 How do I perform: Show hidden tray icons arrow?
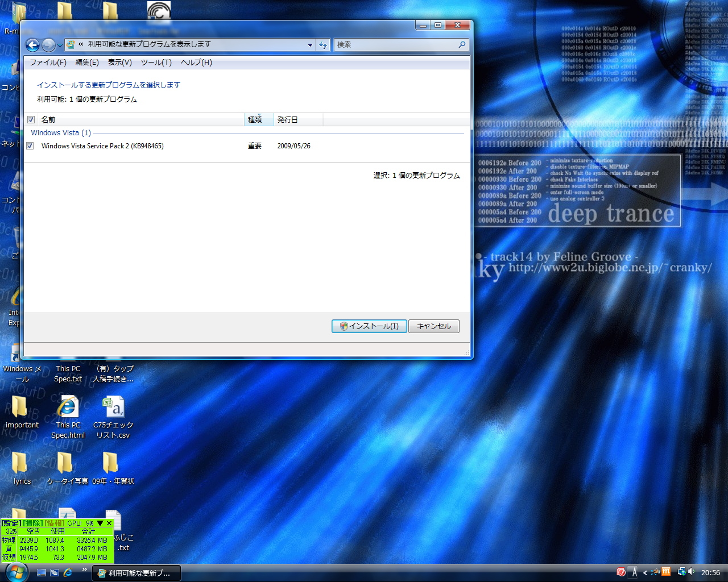pos(645,573)
